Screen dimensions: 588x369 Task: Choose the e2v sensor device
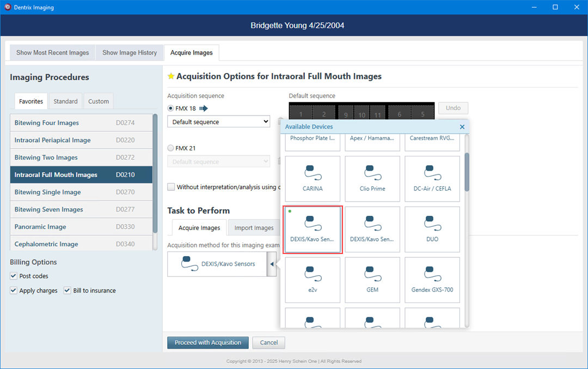coord(313,280)
